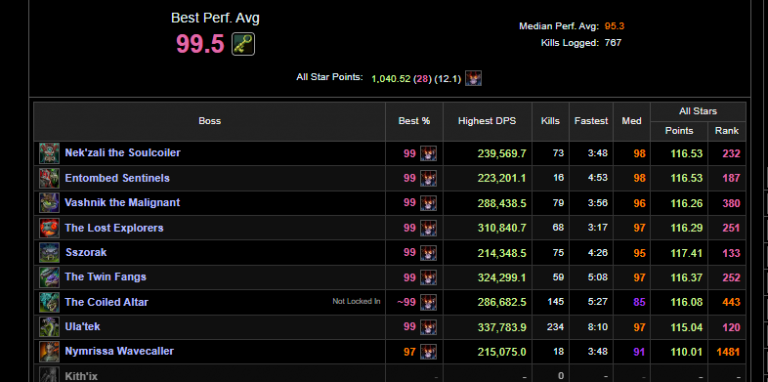The width and height of the screenshot is (768, 382).
Task: Click spec icon in Nek'zali Best % cell
Action: pos(428,154)
